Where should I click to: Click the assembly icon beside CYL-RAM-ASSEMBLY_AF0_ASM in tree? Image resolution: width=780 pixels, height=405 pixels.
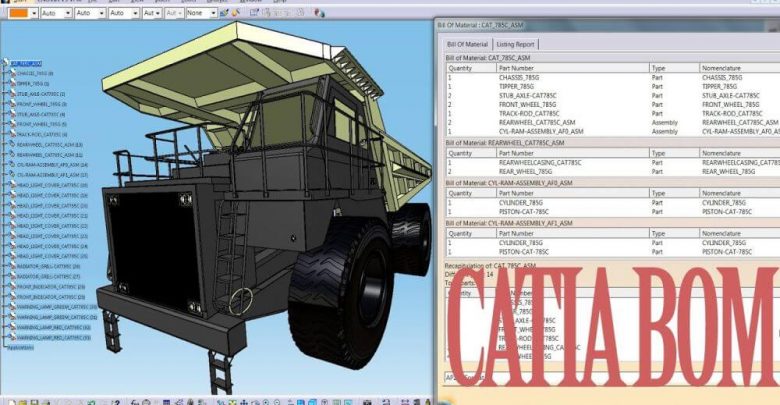coord(13,165)
